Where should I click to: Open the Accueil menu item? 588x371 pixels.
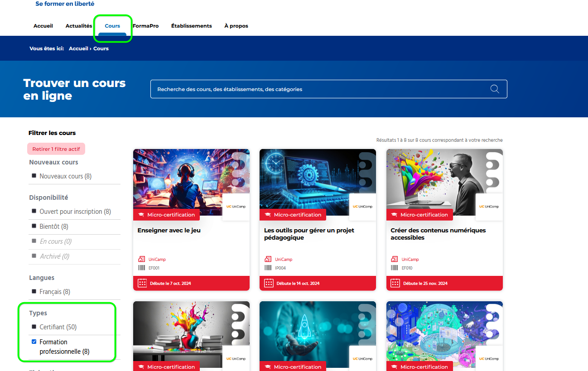(x=43, y=26)
